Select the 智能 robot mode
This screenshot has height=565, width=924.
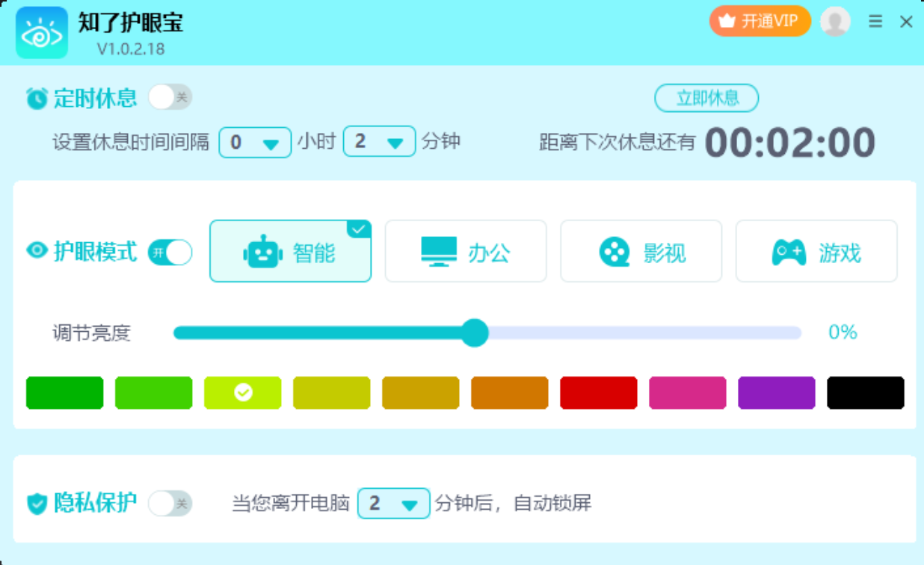290,251
